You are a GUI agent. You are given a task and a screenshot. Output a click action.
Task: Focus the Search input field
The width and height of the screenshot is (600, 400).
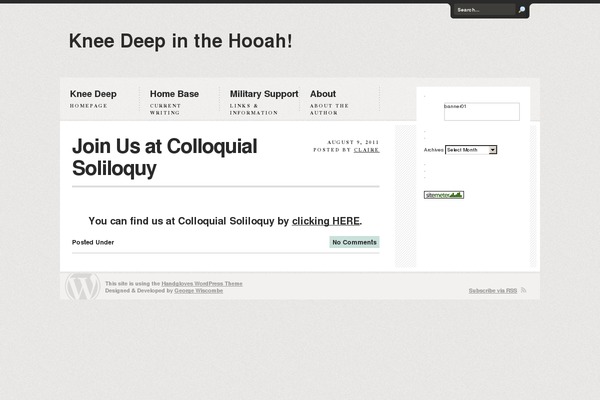pos(485,10)
